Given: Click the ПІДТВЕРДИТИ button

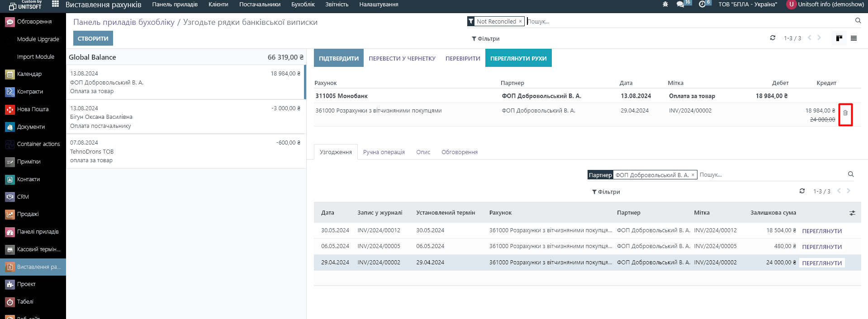Looking at the screenshot, I should (x=338, y=58).
